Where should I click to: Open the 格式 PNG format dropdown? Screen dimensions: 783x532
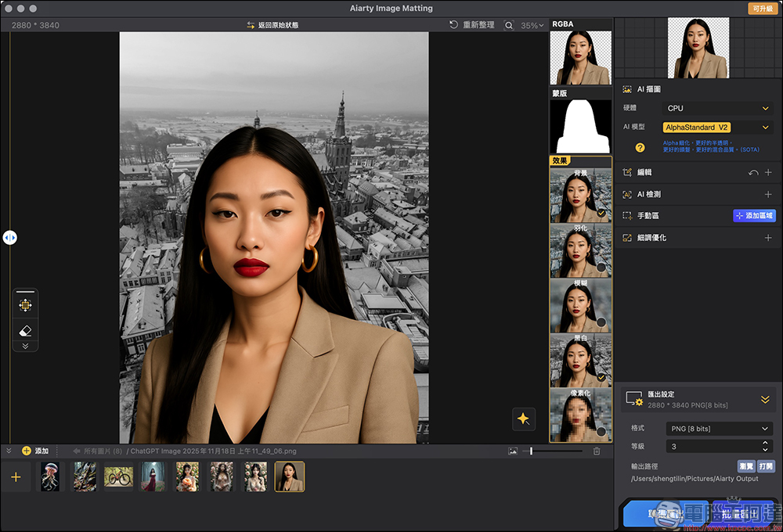coord(719,428)
